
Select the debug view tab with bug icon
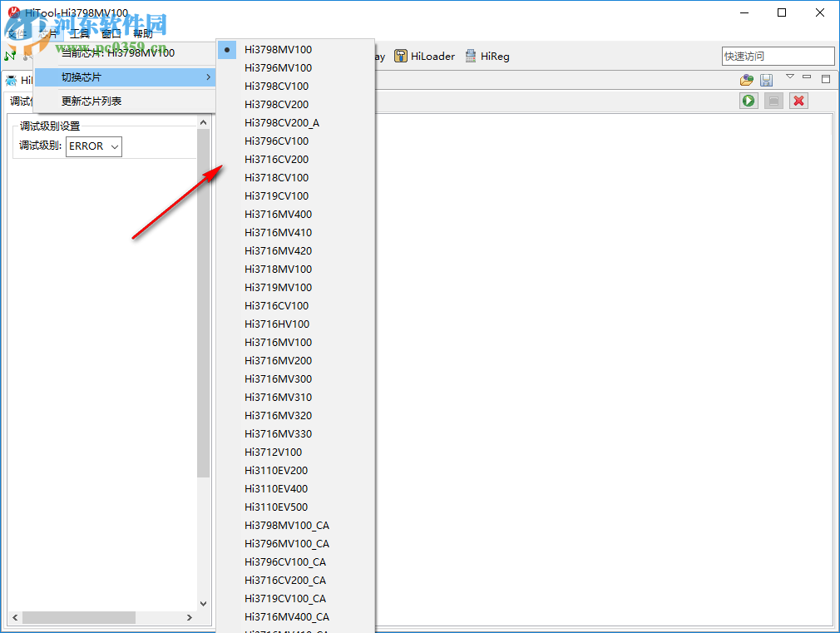19,81
